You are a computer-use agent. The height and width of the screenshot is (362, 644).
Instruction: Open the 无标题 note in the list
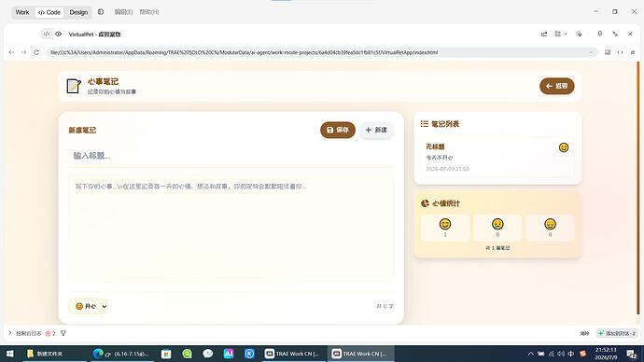coord(497,158)
